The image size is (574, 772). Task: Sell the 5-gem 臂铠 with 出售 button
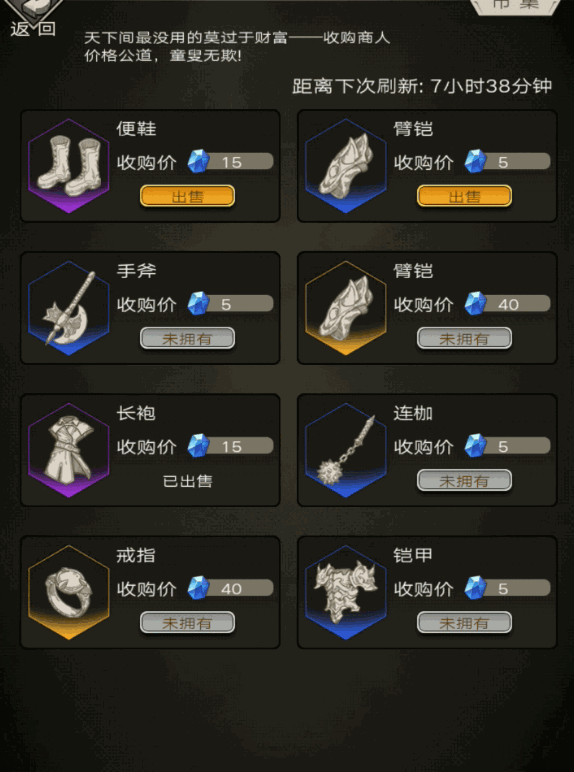[464, 196]
